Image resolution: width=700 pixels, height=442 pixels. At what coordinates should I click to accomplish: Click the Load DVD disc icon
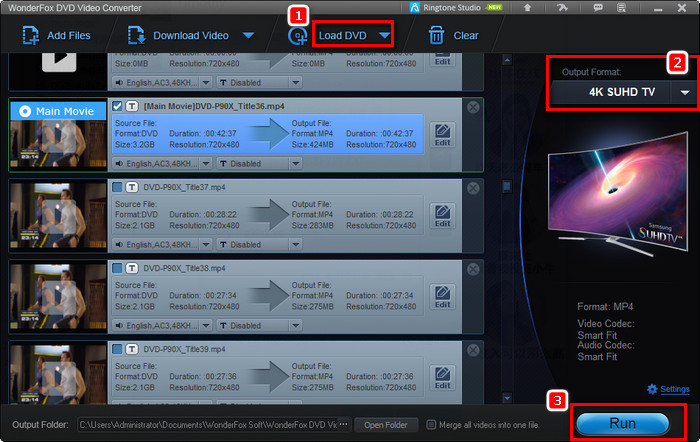tap(297, 36)
